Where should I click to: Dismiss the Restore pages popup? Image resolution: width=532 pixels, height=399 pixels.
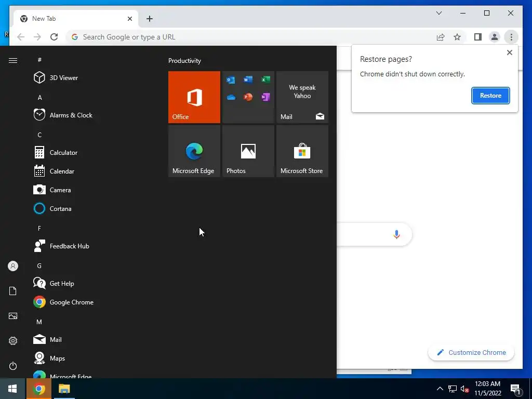(509, 52)
